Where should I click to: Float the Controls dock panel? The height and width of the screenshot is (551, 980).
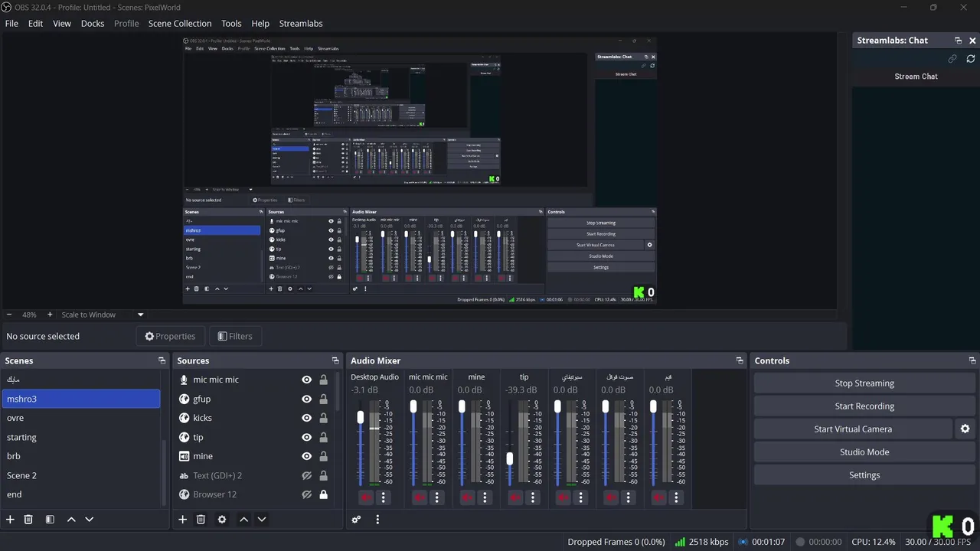(x=973, y=360)
